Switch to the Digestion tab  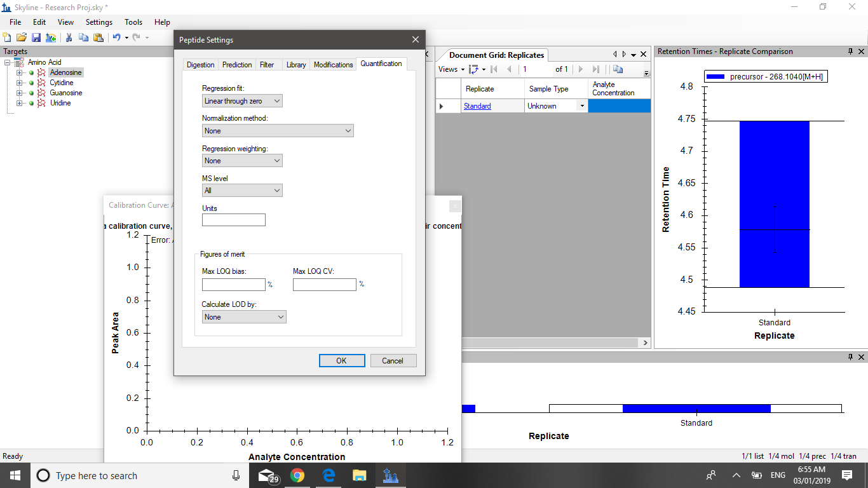click(200, 65)
